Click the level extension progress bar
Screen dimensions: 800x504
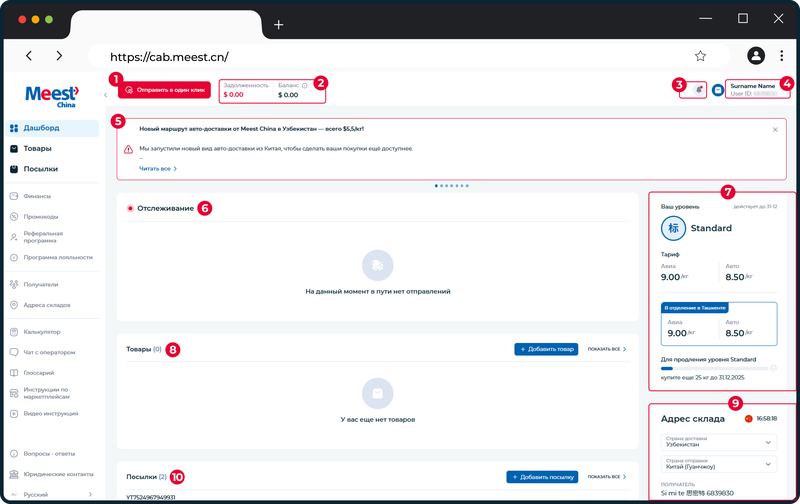click(x=714, y=368)
